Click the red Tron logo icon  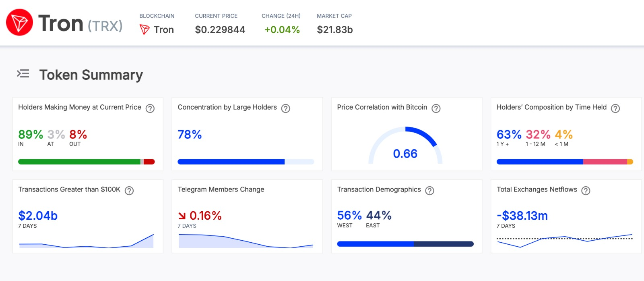pos(19,23)
